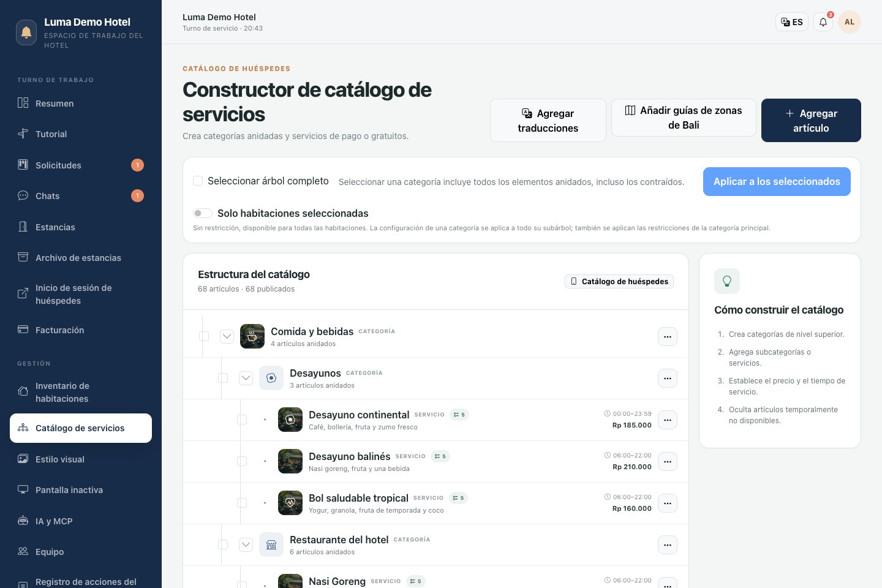The image size is (882, 588).
Task: Collapse the Desayunos category
Action: [x=246, y=378]
